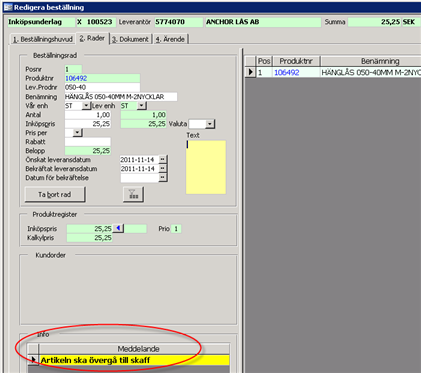Click the Pos column header
The image size is (421, 373).
coord(264,61)
